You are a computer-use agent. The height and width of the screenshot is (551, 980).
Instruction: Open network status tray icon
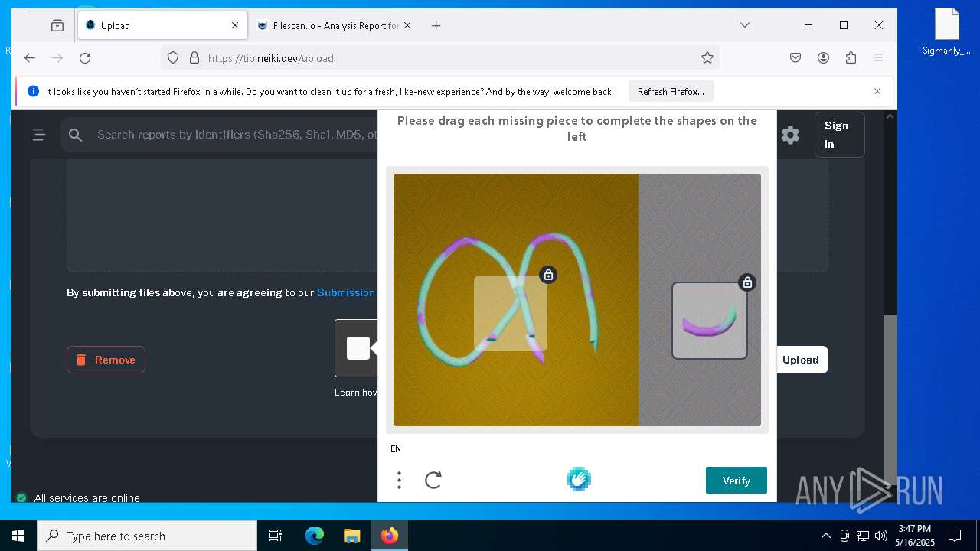tap(863, 536)
